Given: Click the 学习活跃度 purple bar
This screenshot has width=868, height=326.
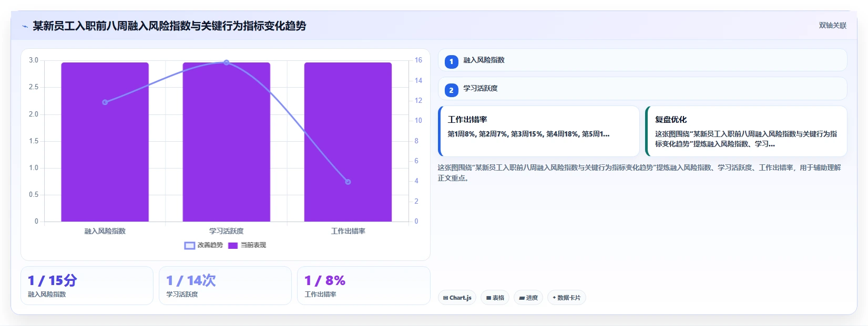Looking at the screenshot, I should coord(227,142).
